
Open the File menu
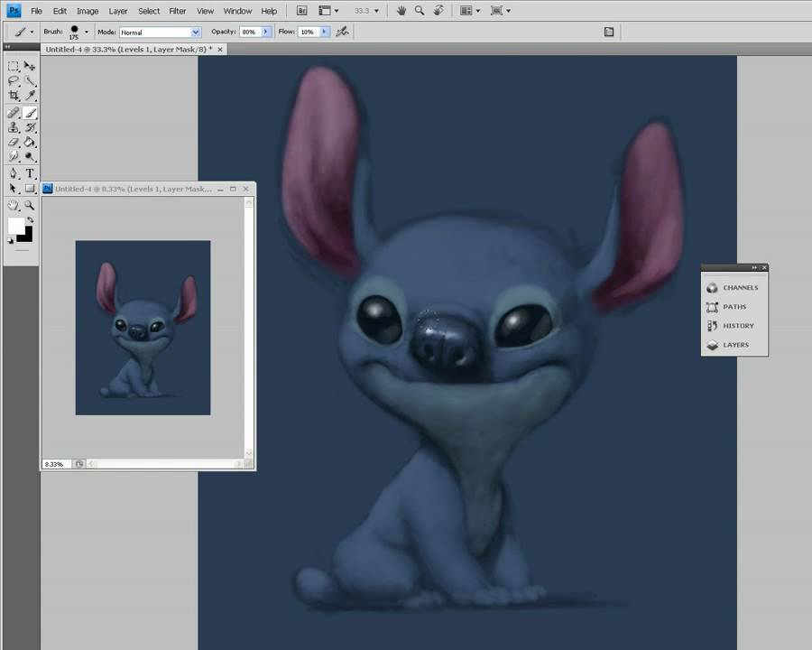(36, 11)
